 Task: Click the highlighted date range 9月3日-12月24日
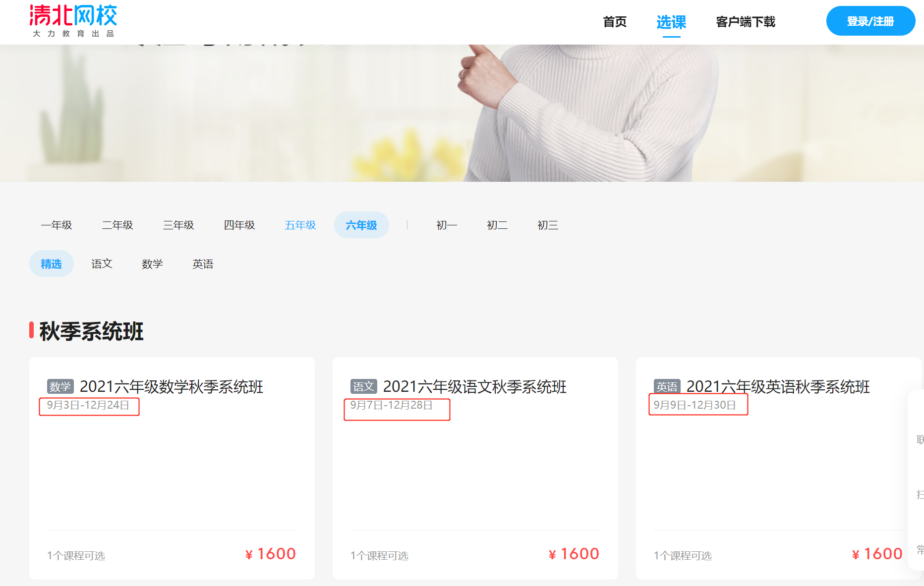click(x=89, y=406)
